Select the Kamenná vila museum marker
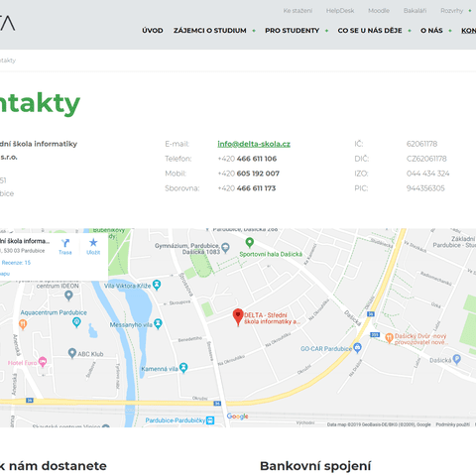476x476 pixels. coord(183,368)
